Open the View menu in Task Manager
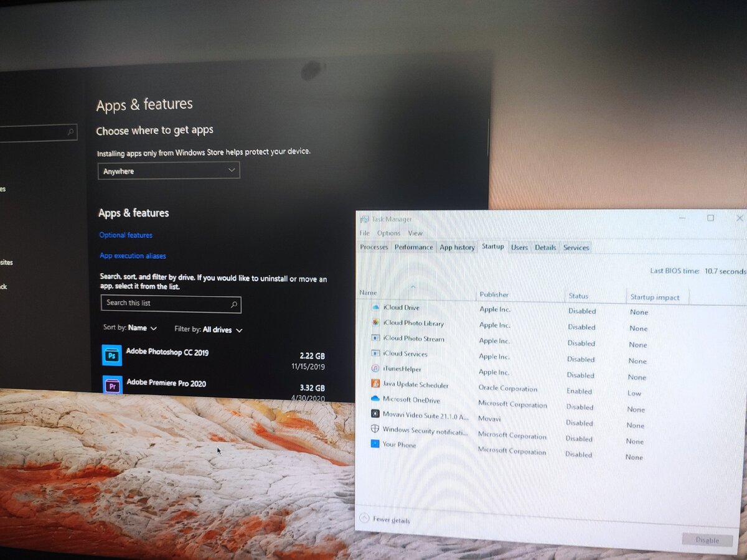 point(415,233)
